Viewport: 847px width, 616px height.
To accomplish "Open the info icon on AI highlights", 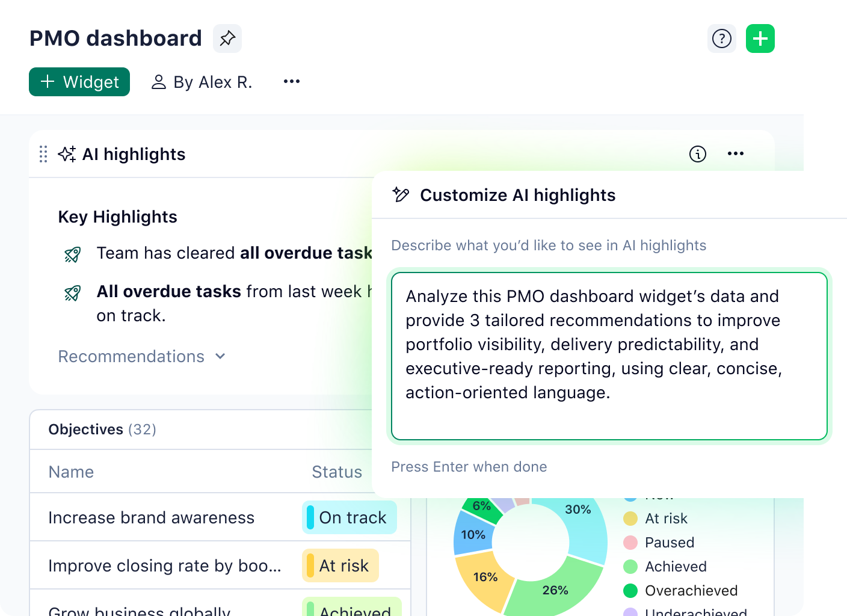I will click(697, 154).
